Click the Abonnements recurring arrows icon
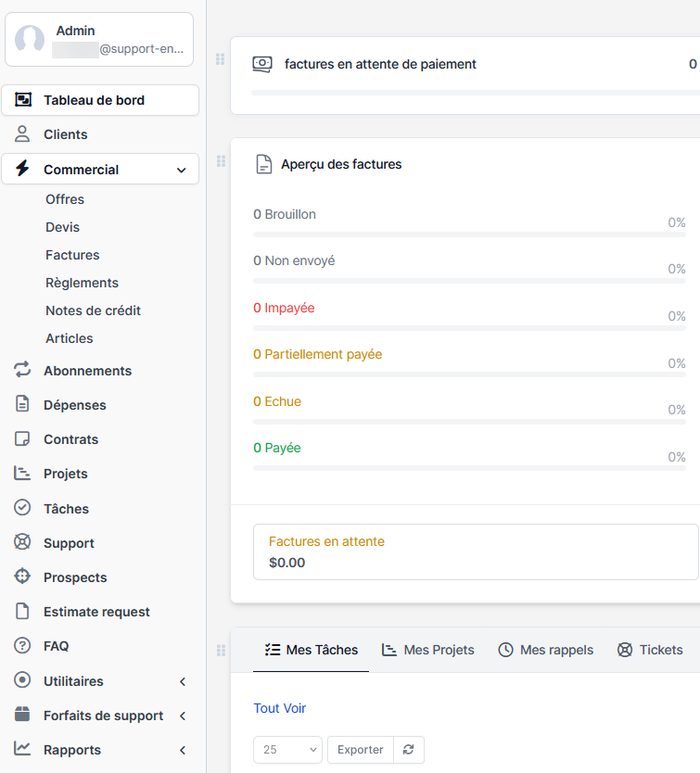Screen dimensions: 700x773 click(22, 370)
